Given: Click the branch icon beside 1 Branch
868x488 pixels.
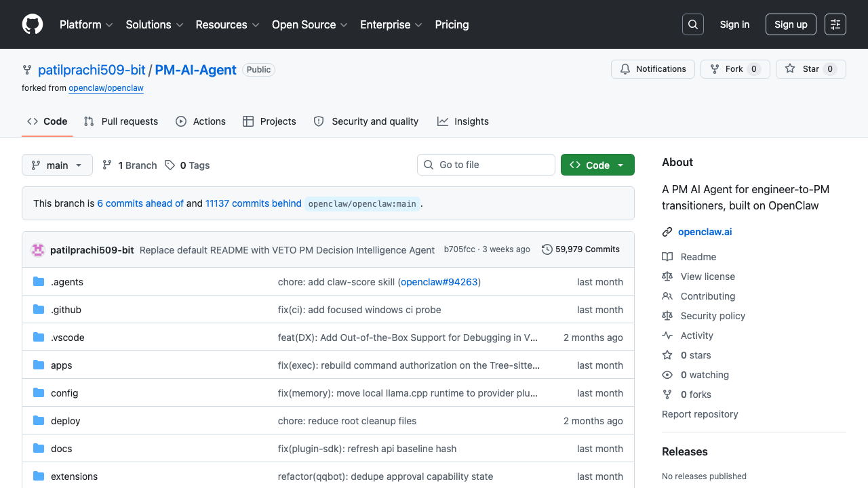Looking at the screenshot, I should tap(107, 165).
